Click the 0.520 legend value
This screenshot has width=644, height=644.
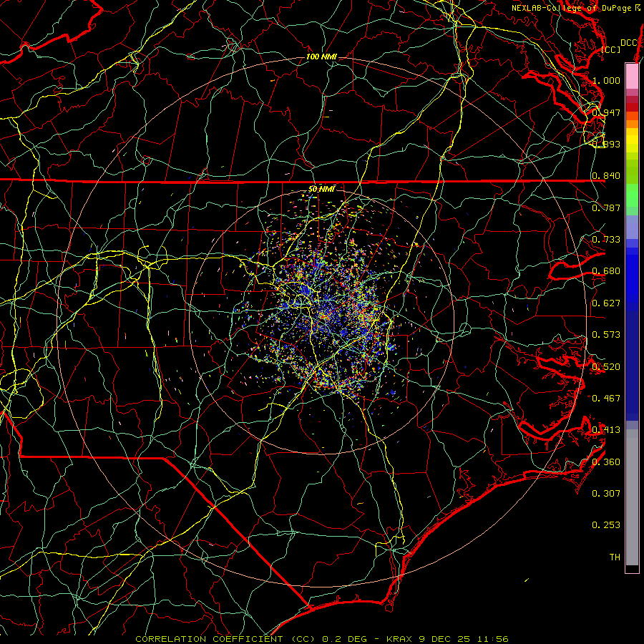606,366
